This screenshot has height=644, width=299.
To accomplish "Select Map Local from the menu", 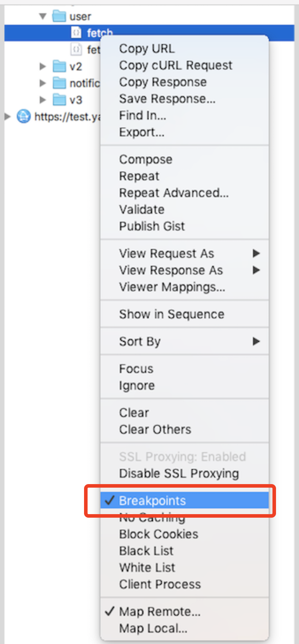I will point(153,628).
